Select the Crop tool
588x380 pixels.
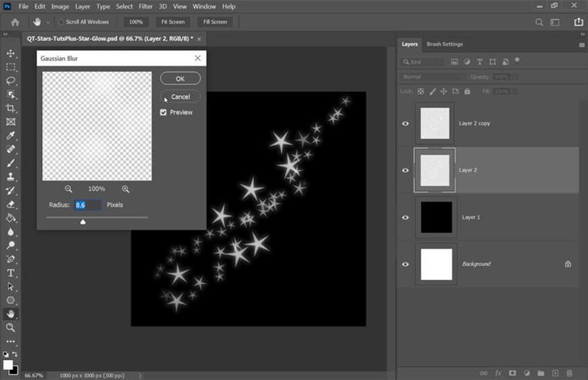[x=11, y=108]
